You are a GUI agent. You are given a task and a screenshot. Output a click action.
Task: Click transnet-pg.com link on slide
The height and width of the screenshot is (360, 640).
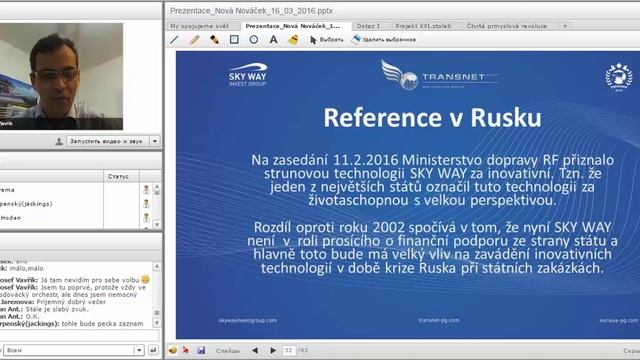(x=439, y=320)
